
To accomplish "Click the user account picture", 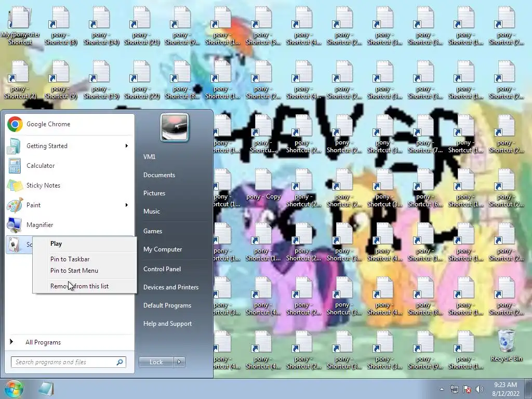I will (175, 127).
